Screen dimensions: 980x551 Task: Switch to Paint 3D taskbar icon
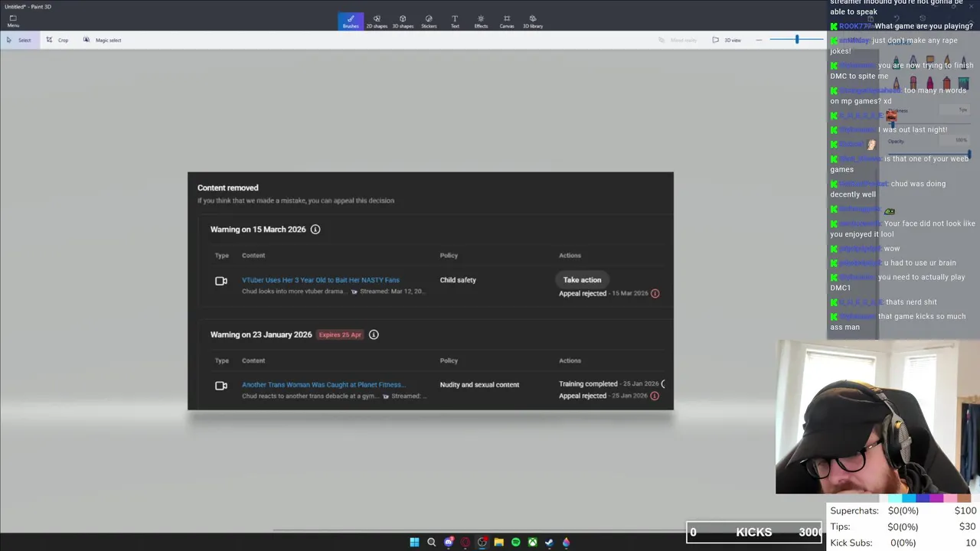coord(566,542)
